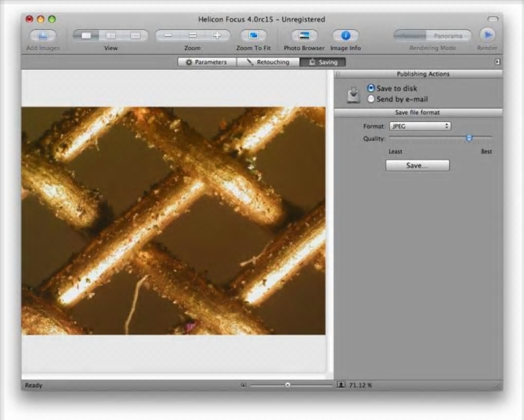524x420 pixels.
Task: Expand the side panel arrow at tab bar right
Action: (x=497, y=62)
